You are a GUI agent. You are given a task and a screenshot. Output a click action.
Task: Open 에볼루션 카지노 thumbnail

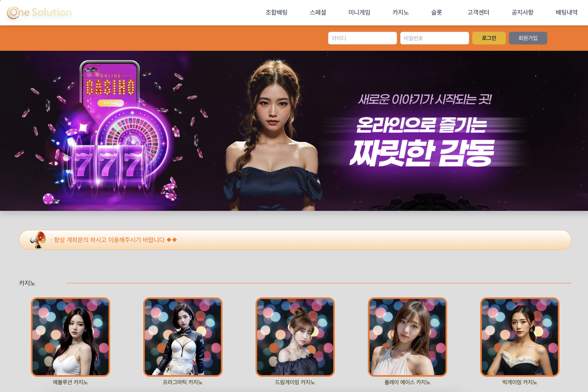70,337
